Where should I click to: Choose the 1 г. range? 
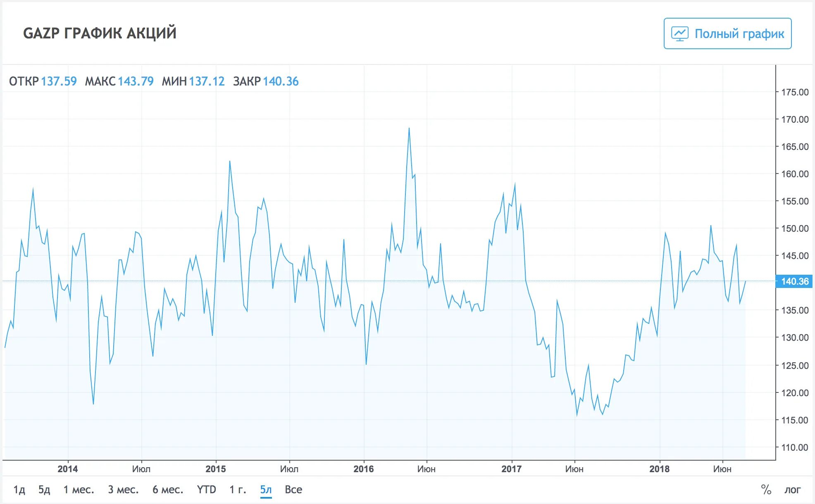[238, 490]
